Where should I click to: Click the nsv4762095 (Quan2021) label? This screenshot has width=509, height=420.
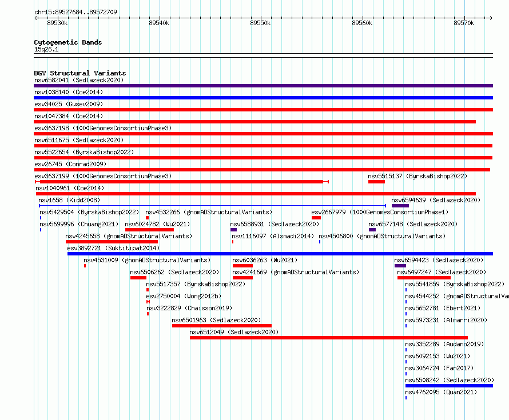coord(441,392)
